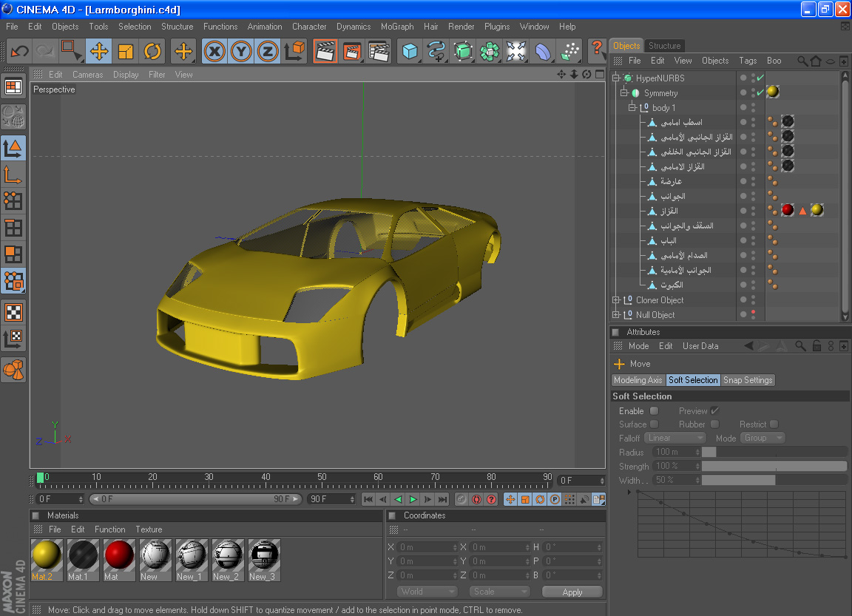Viewport: 852px width, 616px height.
Task: Open the MoGraph menu
Action: (x=397, y=27)
